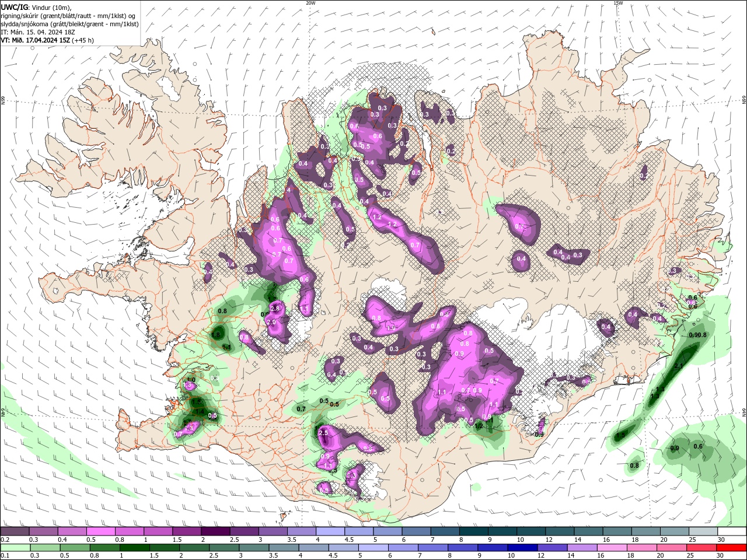Click the 2.8 precipitation value on the map

[x=275, y=308]
